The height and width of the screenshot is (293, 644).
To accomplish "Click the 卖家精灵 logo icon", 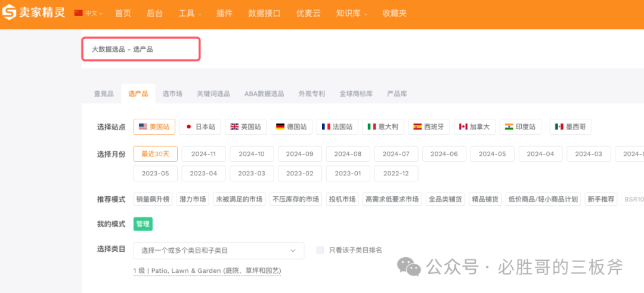I will click(x=9, y=13).
